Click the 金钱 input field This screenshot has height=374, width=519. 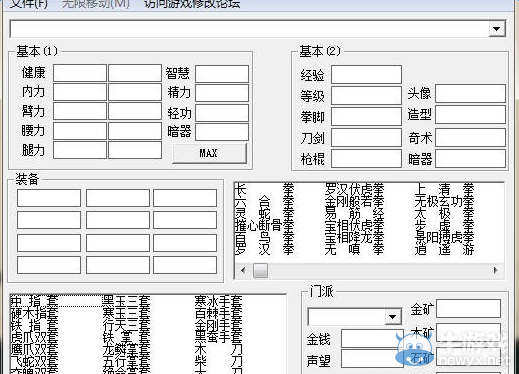pyautogui.click(x=372, y=339)
